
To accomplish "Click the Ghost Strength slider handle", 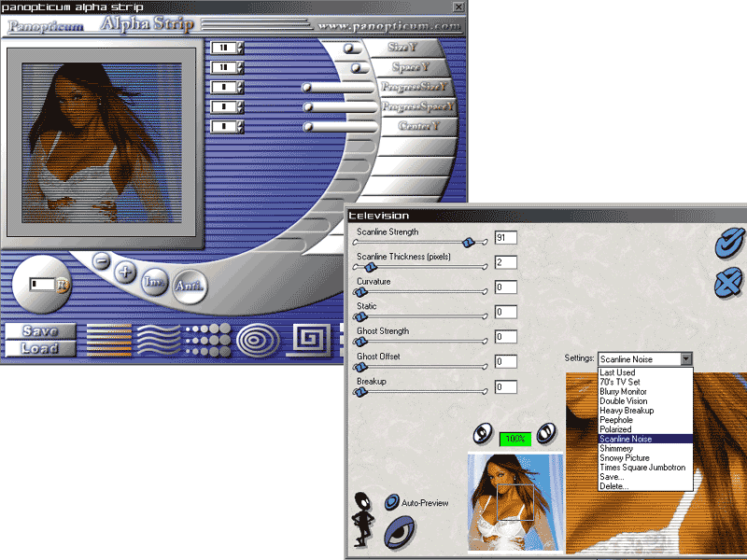I will point(360,342).
